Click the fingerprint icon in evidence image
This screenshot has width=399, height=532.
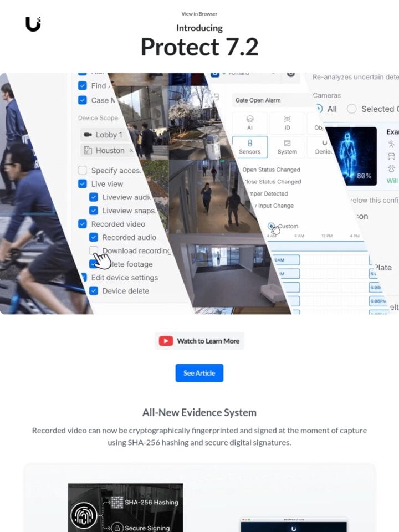tap(84, 515)
